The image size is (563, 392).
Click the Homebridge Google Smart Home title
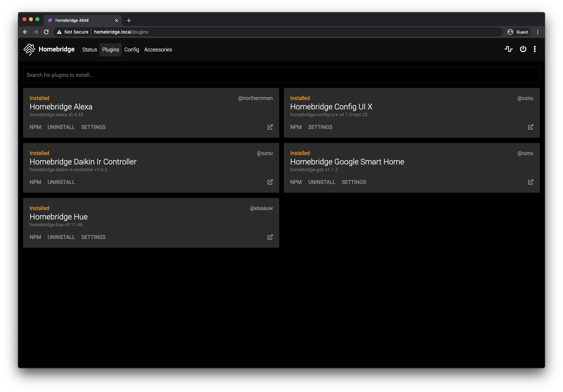click(347, 162)
